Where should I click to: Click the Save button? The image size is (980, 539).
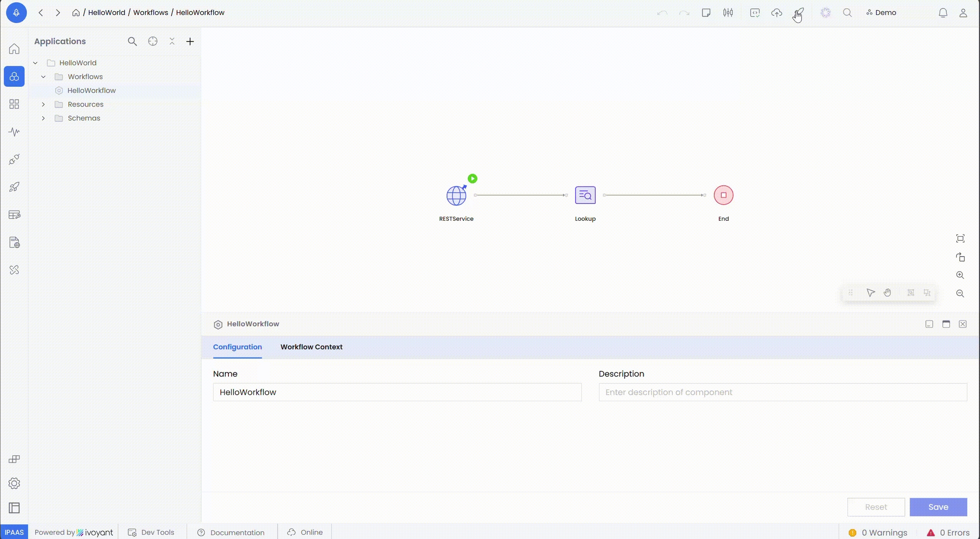[938, 507]
